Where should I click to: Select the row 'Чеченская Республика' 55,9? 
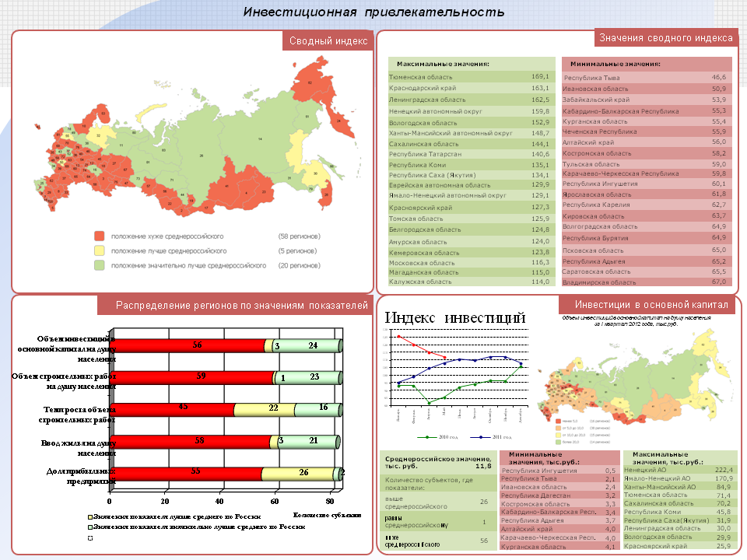tap(647, 131)
